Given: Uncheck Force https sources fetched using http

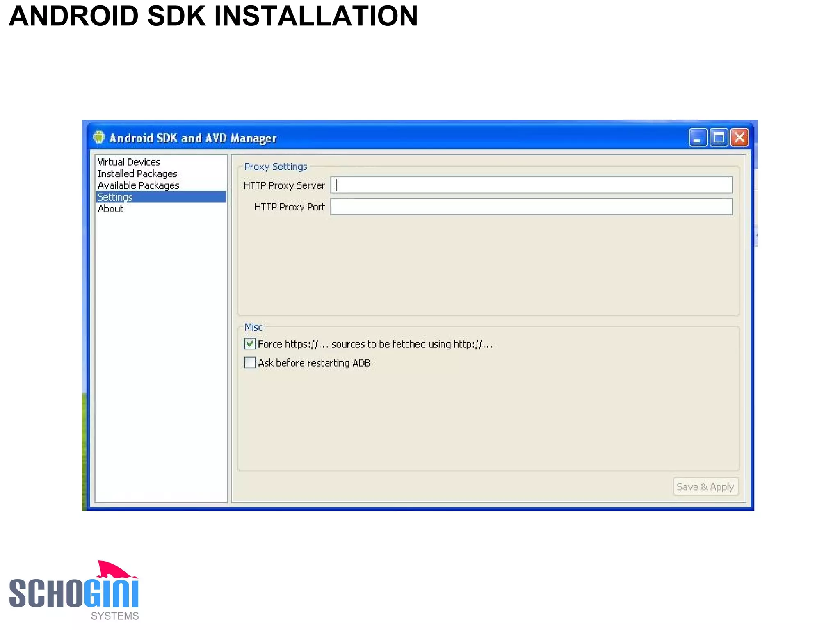Looking at the screenshot, I should pos(250,344).
